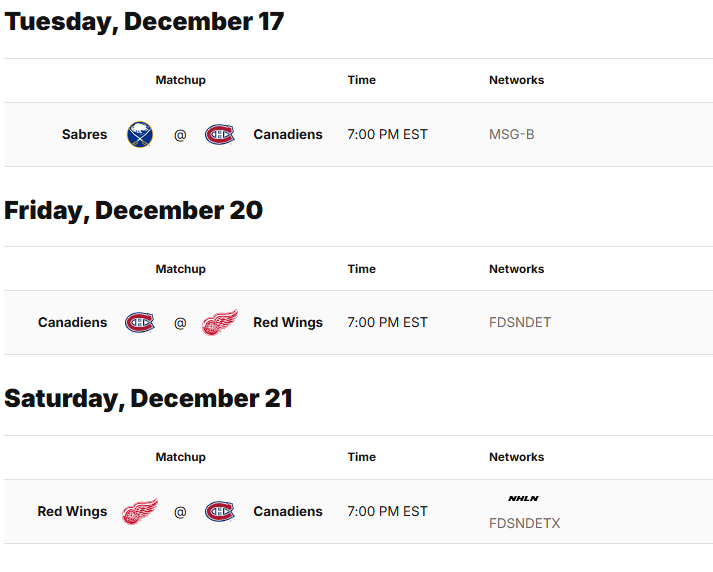Open Canadiens link in Friday's row
Image resolution: width=713 pixels, height=572 pixels.
pyautogui.click(x=73, y=322)
